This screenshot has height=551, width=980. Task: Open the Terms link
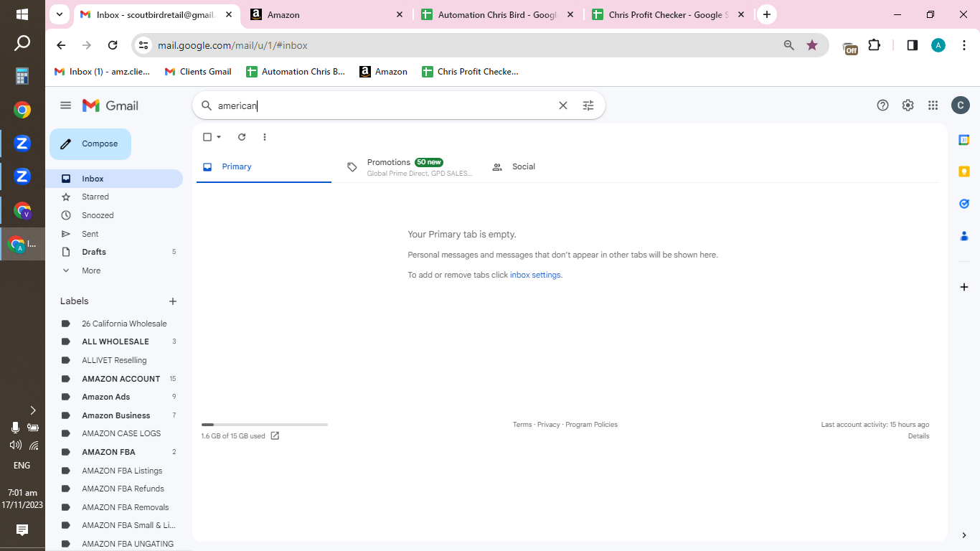pos(522,425)
